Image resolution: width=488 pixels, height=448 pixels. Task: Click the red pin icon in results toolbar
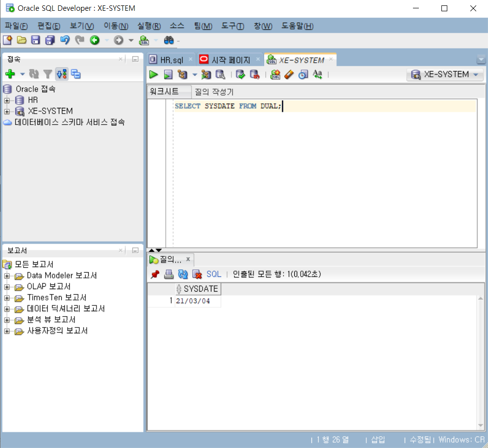pos(154,274)
